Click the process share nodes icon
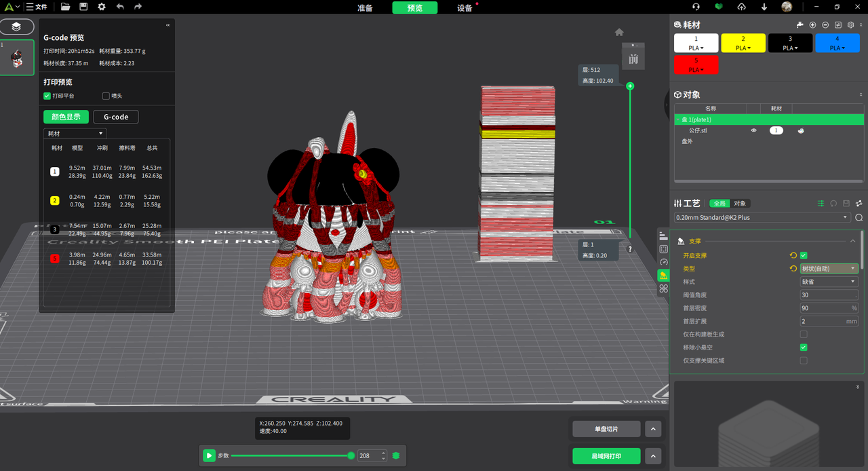Viewport: 868px width, 471px height. [x=859, y=204]
